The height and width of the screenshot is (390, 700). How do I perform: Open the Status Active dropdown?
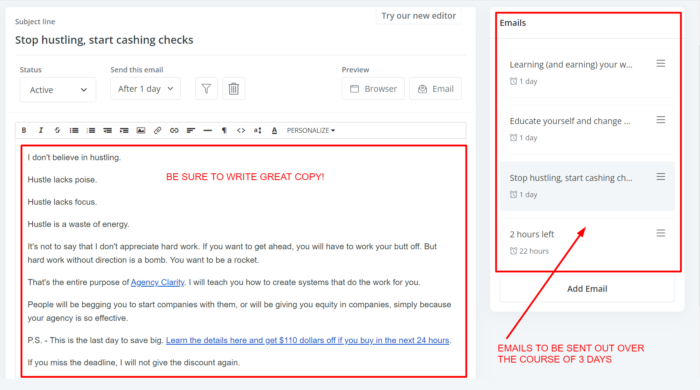click(x=58, y=90)
